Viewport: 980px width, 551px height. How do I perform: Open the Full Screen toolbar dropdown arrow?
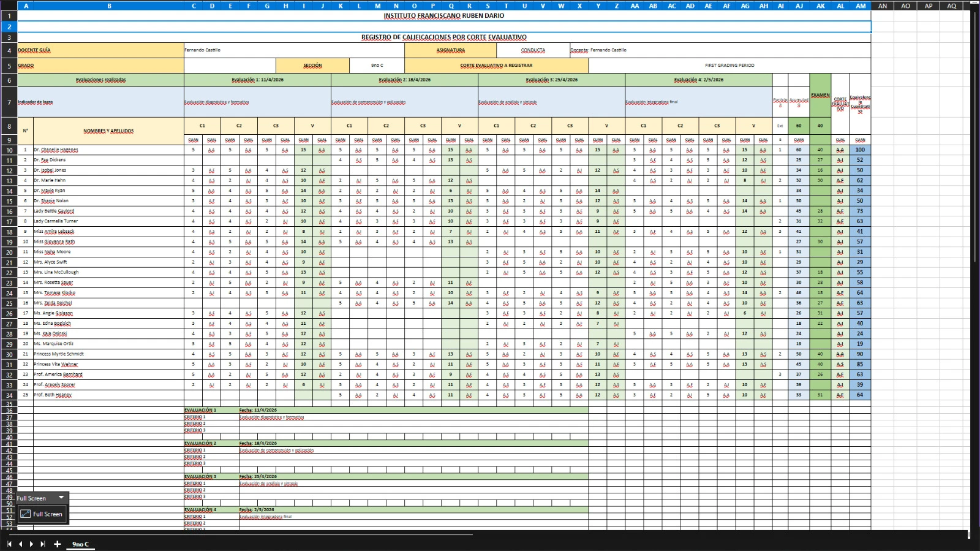coord(61,498)
